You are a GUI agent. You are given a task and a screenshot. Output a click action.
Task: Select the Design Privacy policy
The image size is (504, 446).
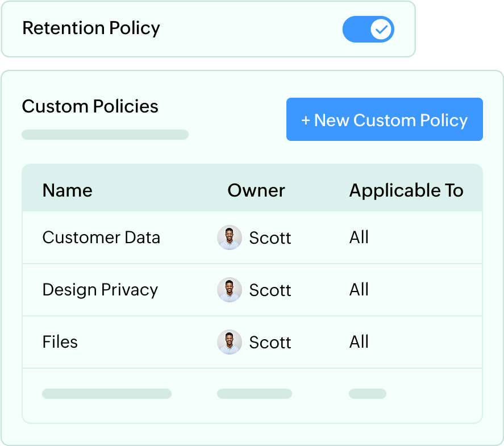pos(100,290)
